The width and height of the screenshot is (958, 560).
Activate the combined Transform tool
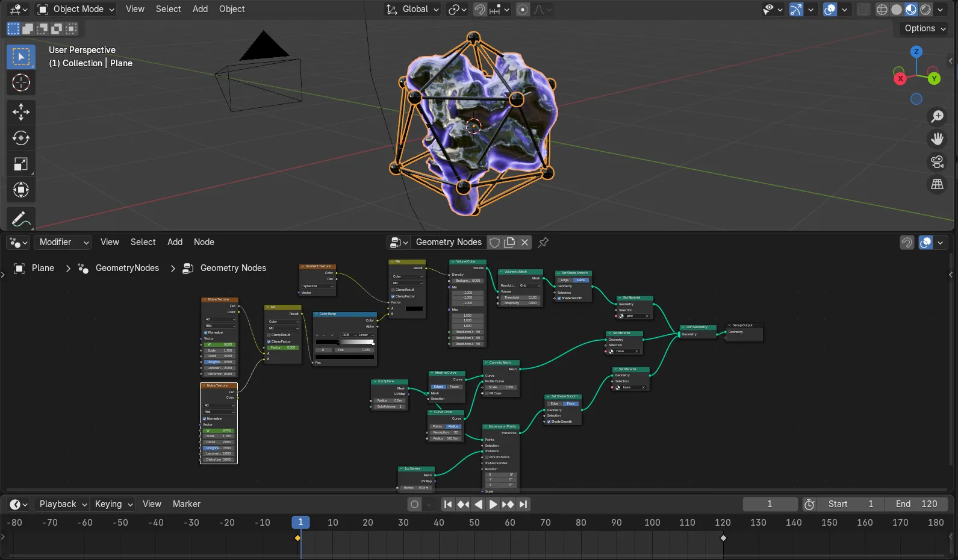(20, 190)
